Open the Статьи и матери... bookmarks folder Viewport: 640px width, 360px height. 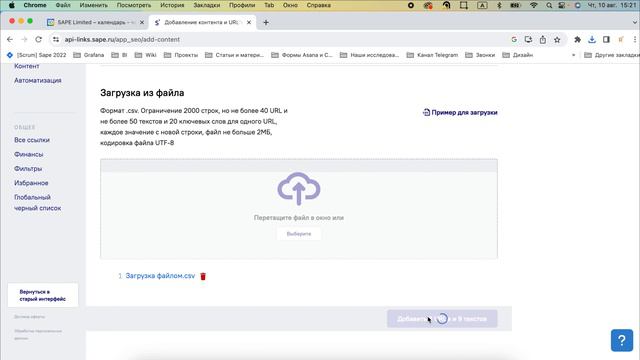click(x=234, y=55)
